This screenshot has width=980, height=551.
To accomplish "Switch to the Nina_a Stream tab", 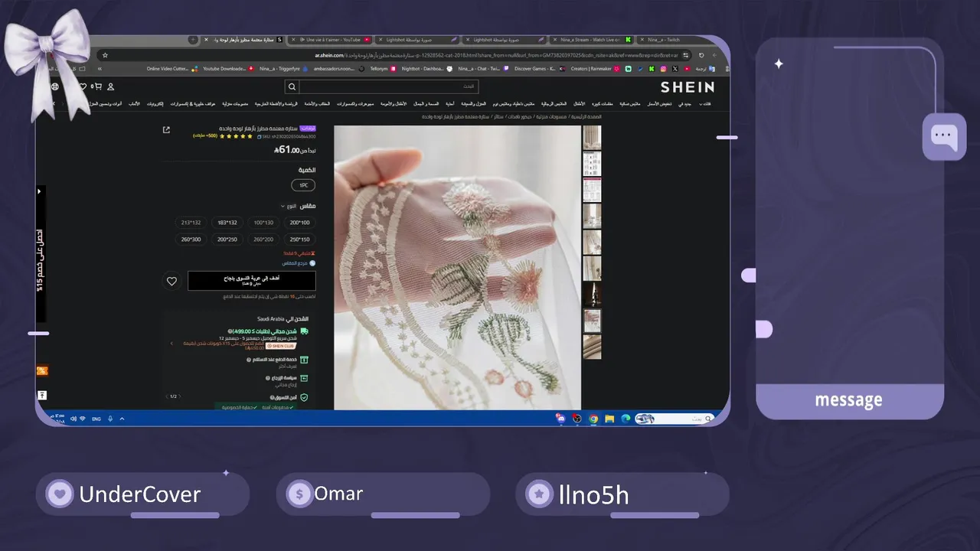I will [590, 40].
